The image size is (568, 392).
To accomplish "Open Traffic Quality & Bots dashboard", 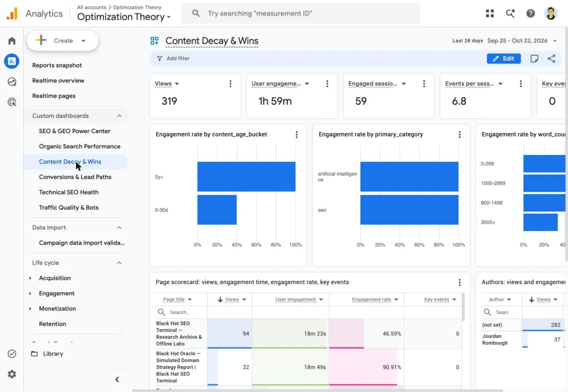I will click(69, 208).
